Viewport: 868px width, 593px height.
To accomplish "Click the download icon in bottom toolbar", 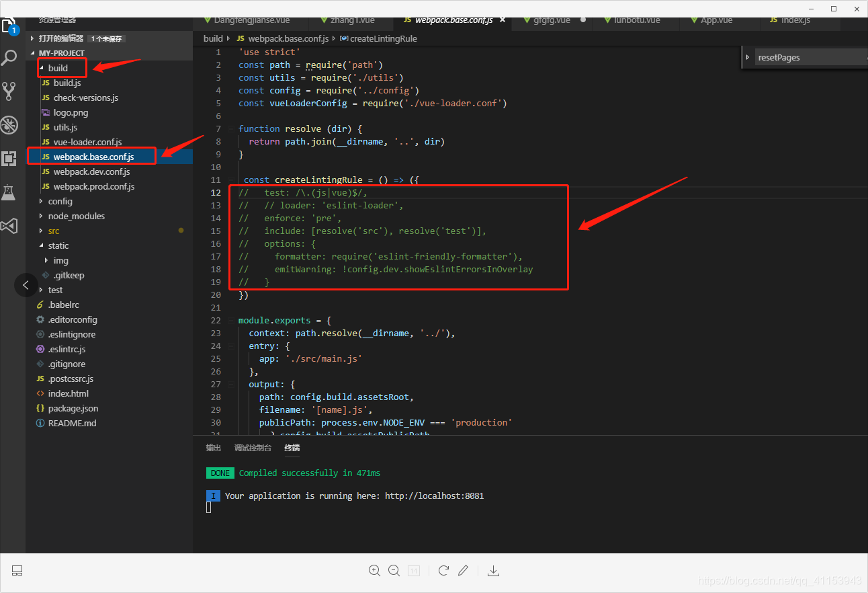I will coord(494,570).
